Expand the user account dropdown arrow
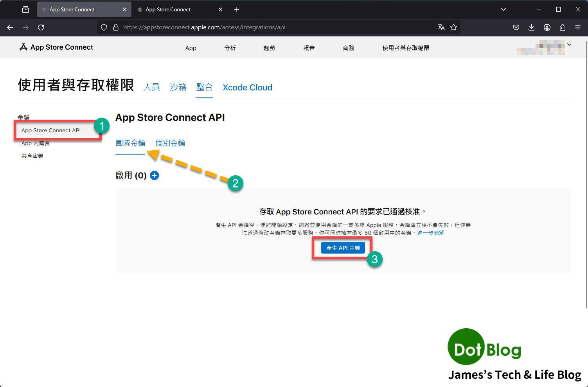The width and height of the screenshot is (588, 387). pos(569,45)
